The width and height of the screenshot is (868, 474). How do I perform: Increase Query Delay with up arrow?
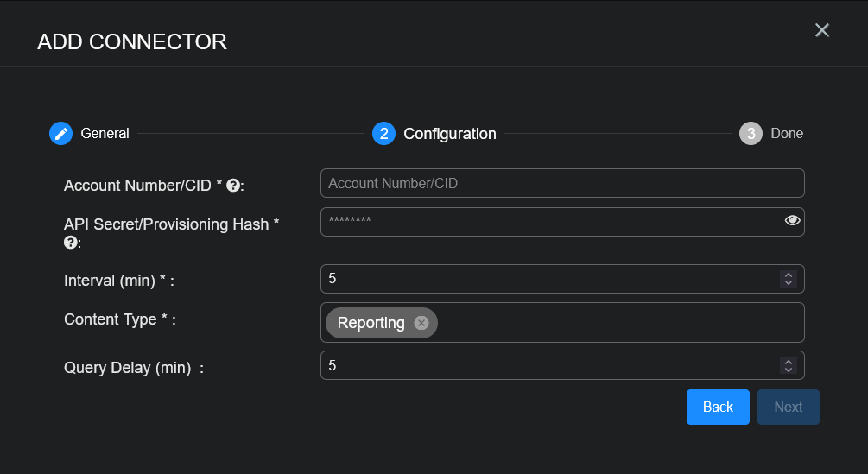click(788, 361)
